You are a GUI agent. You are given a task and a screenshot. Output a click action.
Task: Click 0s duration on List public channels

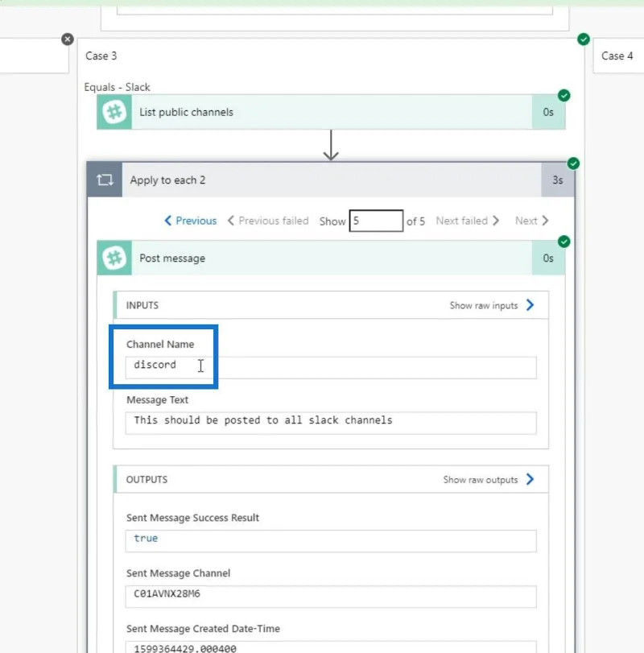[548, 112]
